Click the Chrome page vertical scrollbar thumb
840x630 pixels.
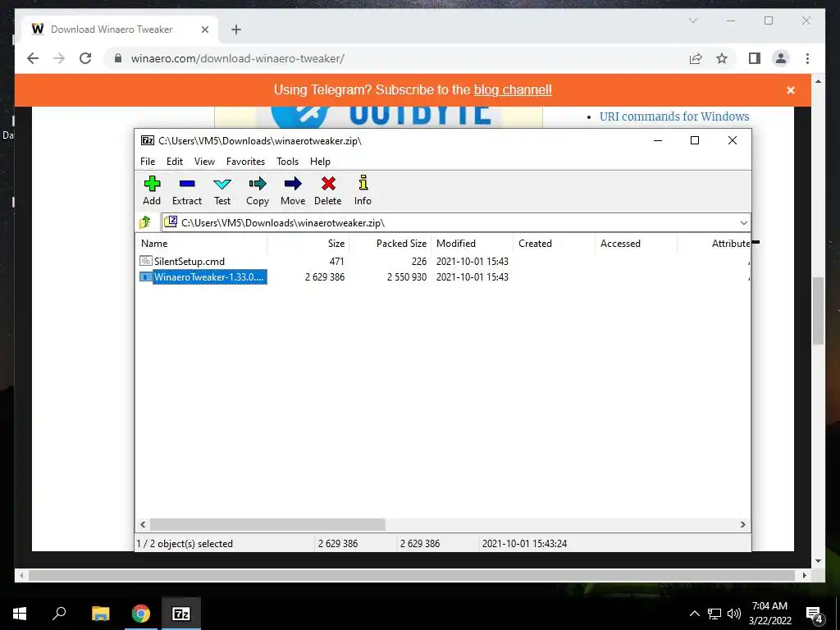(x=818, y=311)
